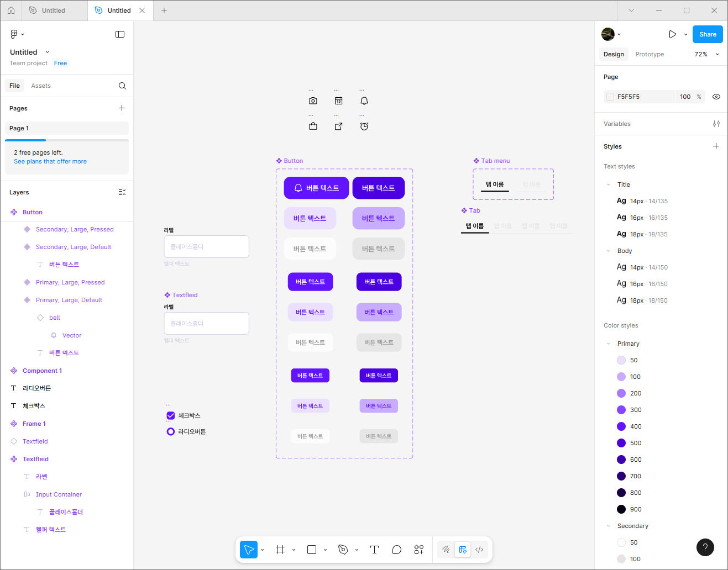Toggle the 체크박스 checkbox on canvas
This screenshot has height=570, width=728.
point(171,415)
